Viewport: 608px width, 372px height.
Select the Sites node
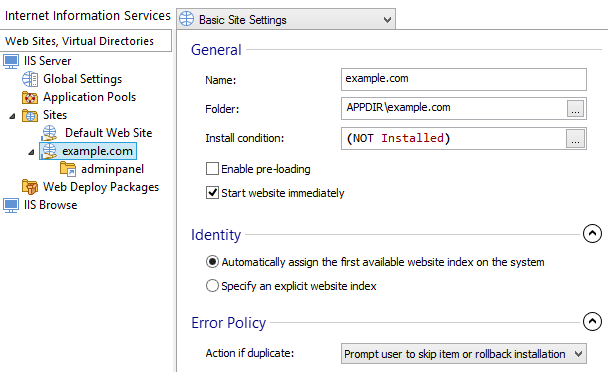tap(55, 115)
